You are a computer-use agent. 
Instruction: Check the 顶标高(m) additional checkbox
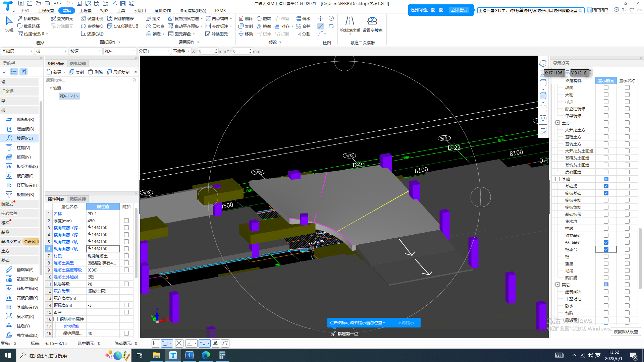[126, 305]
